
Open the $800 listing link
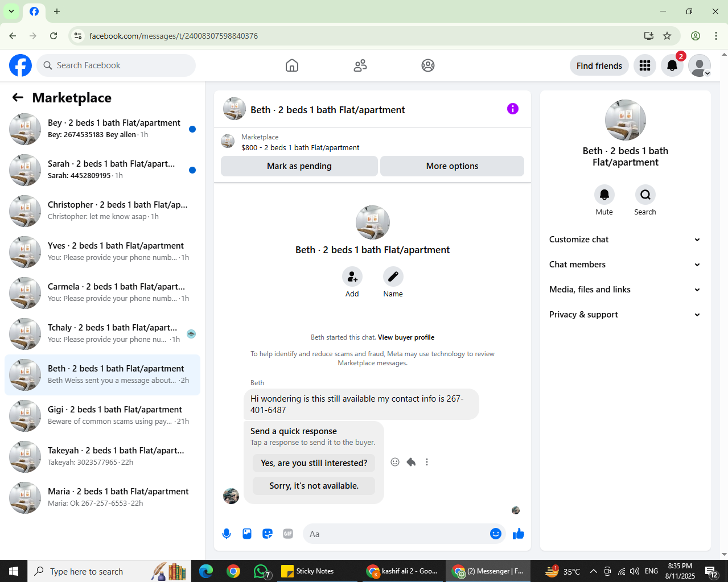tap(301, 148)
